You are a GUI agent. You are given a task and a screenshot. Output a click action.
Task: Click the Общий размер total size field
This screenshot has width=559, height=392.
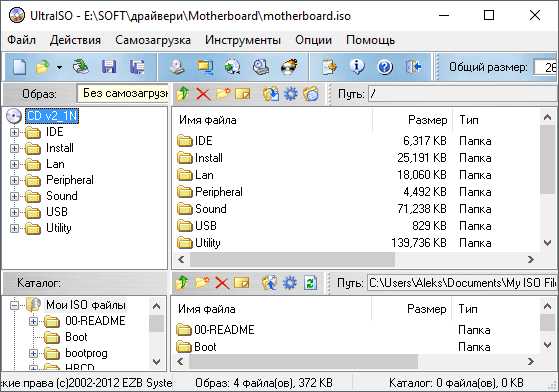[545, 67]
